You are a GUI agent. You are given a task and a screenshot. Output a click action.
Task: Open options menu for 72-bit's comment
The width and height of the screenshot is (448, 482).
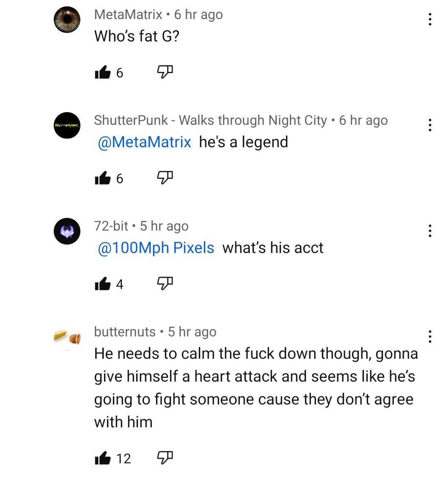coord(430,231)
